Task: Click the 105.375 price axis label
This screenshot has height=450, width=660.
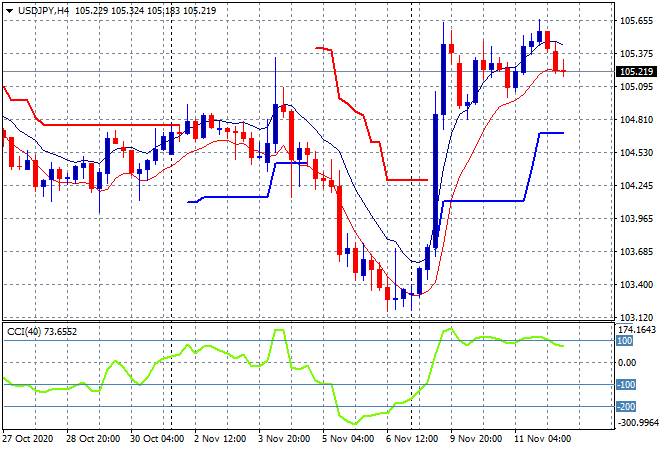Action: click(x=636, y=53)
